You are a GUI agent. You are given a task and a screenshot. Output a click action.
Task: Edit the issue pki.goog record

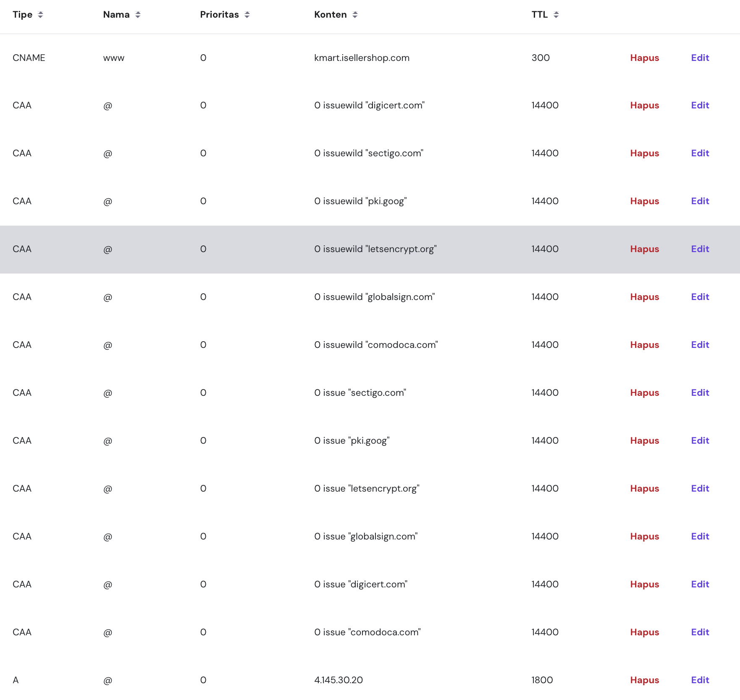pos(700,441)
